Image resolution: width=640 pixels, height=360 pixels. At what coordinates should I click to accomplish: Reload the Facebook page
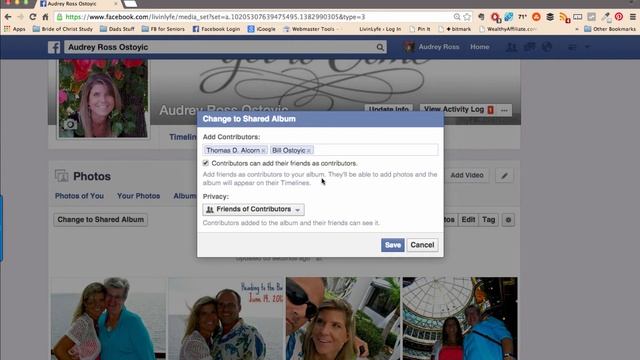33,17
